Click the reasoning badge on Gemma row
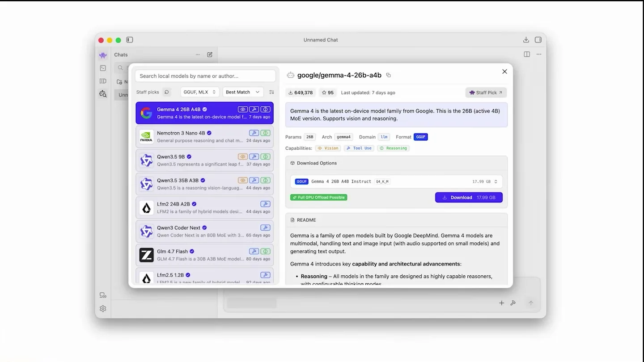Viewport: 644px width, 362px height. click(x=266, y=109)
